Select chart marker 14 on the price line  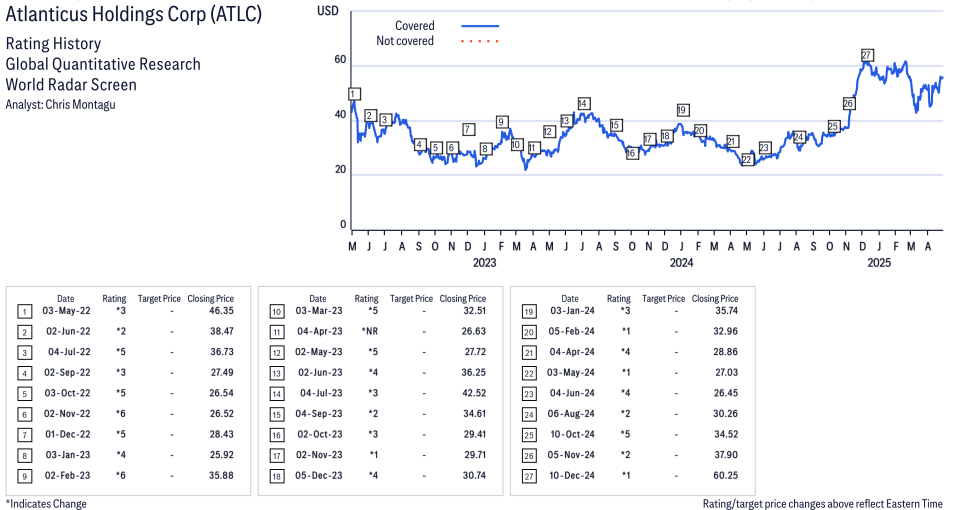pos(583,103)
